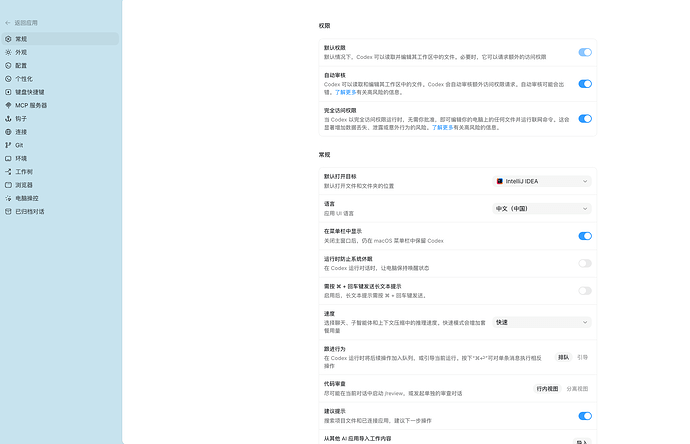This screenshot has height=444, width=690.
Task: Enable the ⌘ + 回车键发送长文本提示 switch
Action: (585, 291)
